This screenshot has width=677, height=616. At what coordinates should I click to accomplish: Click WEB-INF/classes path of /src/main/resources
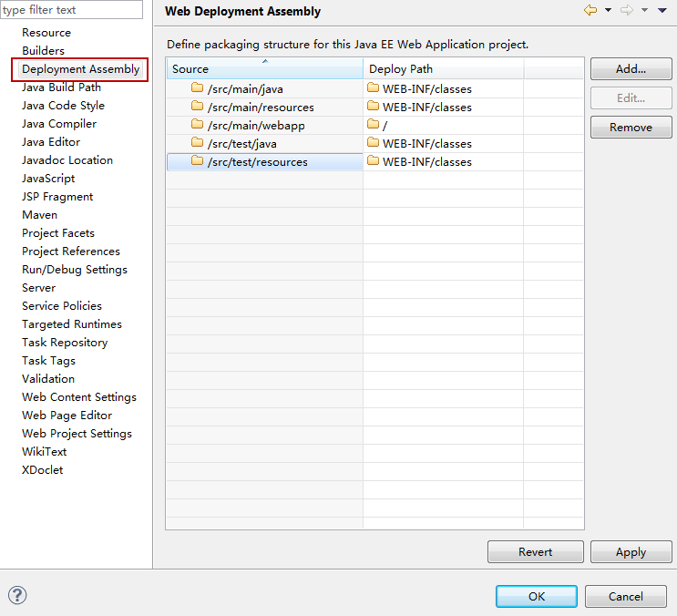tap(427, 107)
